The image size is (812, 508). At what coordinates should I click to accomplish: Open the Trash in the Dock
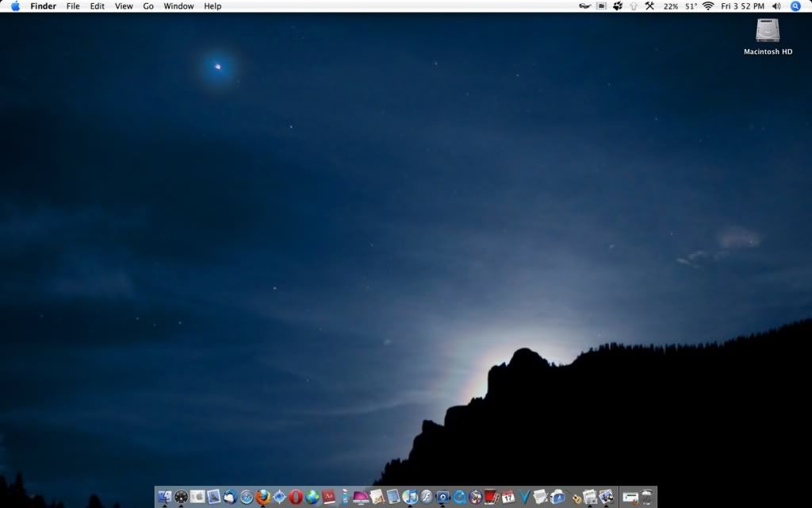(x=646, y=497)
